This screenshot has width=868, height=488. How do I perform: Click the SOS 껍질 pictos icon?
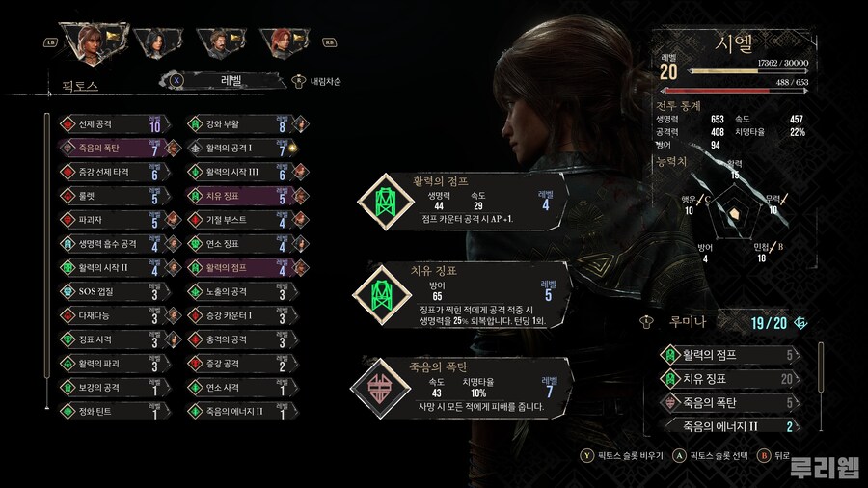click(68, 291)
